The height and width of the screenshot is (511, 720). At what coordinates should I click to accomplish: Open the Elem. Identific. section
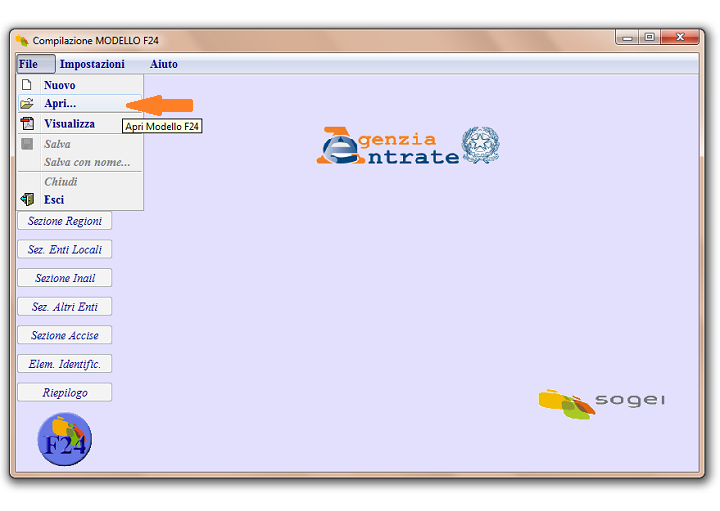point(65,364)
